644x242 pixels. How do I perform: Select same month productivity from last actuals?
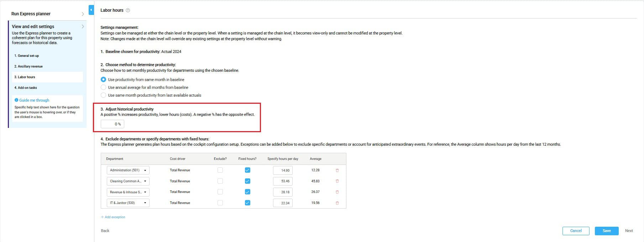pos(104,95)
